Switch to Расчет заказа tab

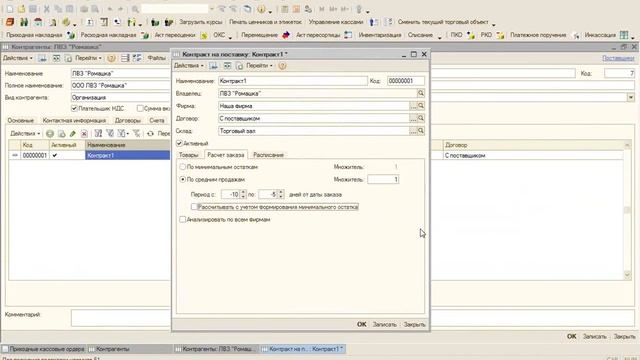pos(226,155)
